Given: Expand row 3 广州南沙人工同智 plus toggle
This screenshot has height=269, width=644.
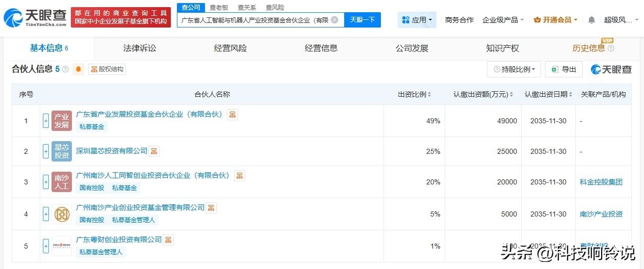Looking at the screenshot, I should tap(46, 182).
